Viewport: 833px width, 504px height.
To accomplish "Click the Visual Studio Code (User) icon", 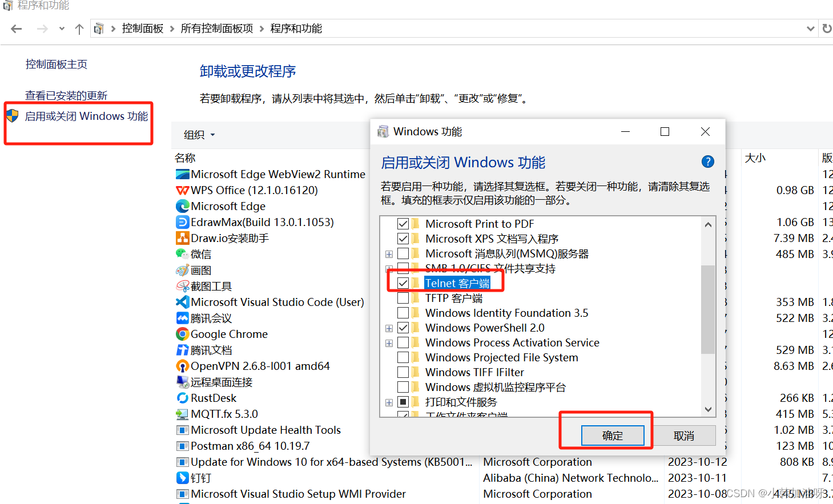I will click(x=183, y=302).
